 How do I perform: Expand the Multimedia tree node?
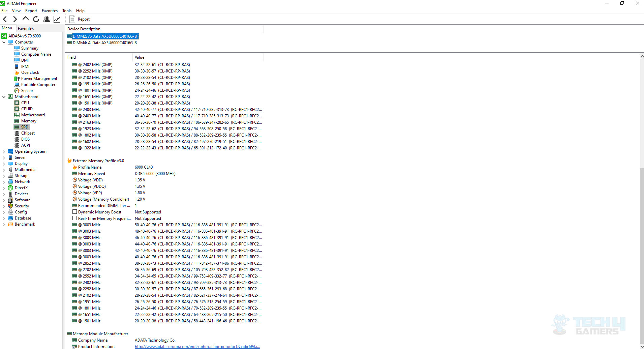click(4, 170)
